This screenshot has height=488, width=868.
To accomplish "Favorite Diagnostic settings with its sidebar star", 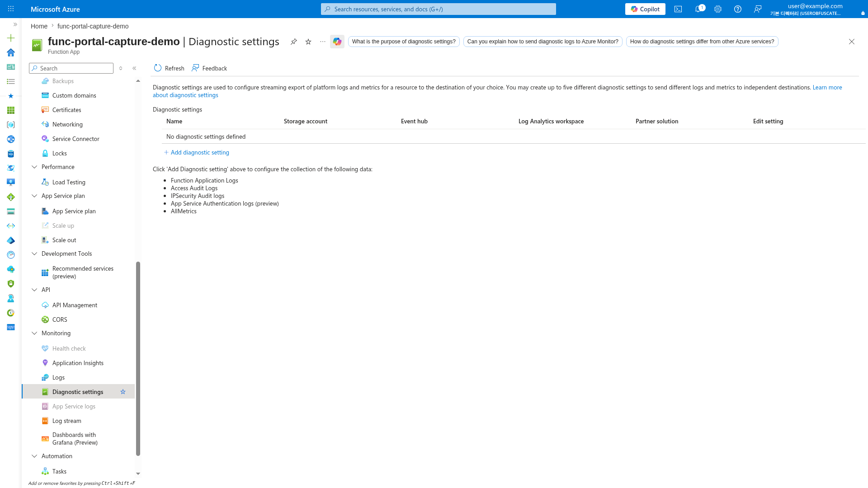I will pos(123,392).
